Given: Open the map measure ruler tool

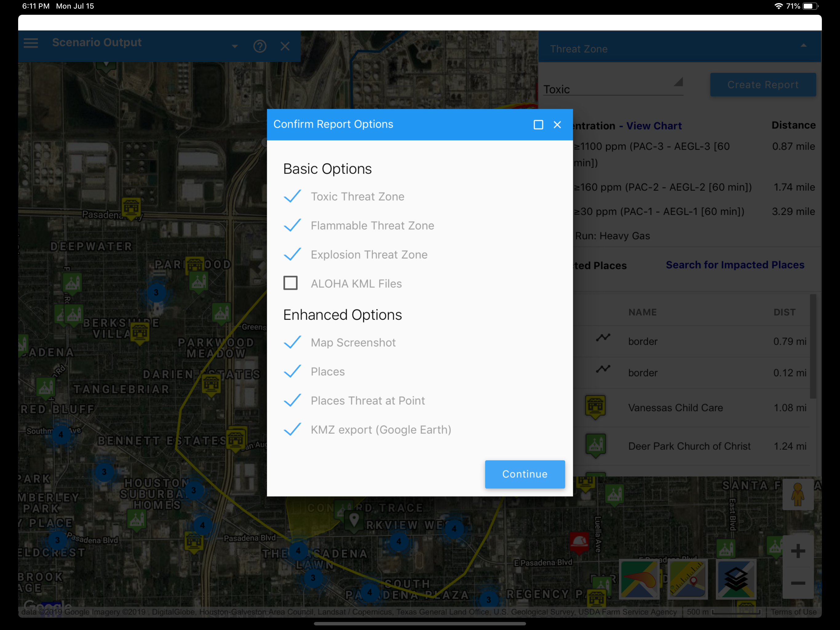Looking at the screenshot, I should 687,579.
